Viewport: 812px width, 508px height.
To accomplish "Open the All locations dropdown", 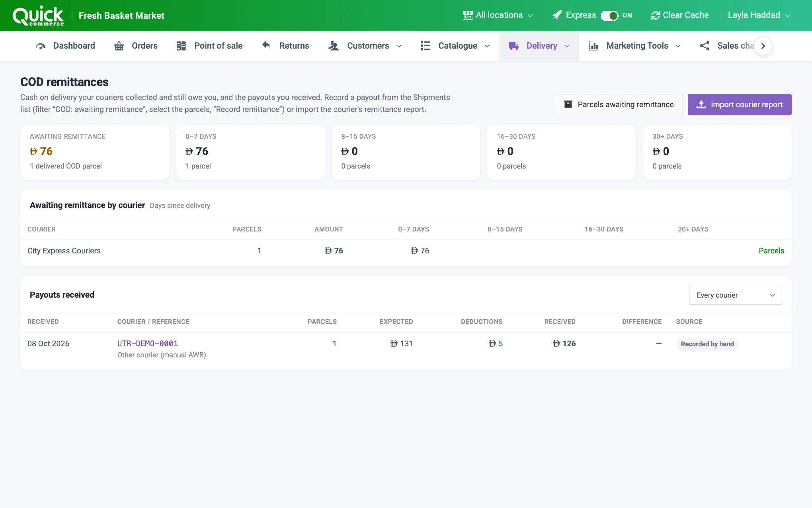I will 498,15.
